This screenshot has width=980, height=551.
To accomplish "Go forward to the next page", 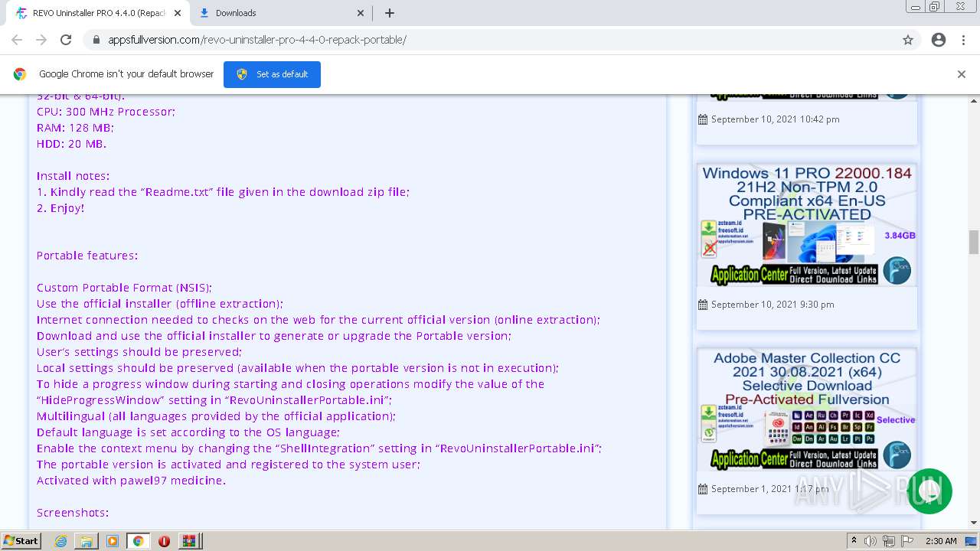I will pos(41,40).
